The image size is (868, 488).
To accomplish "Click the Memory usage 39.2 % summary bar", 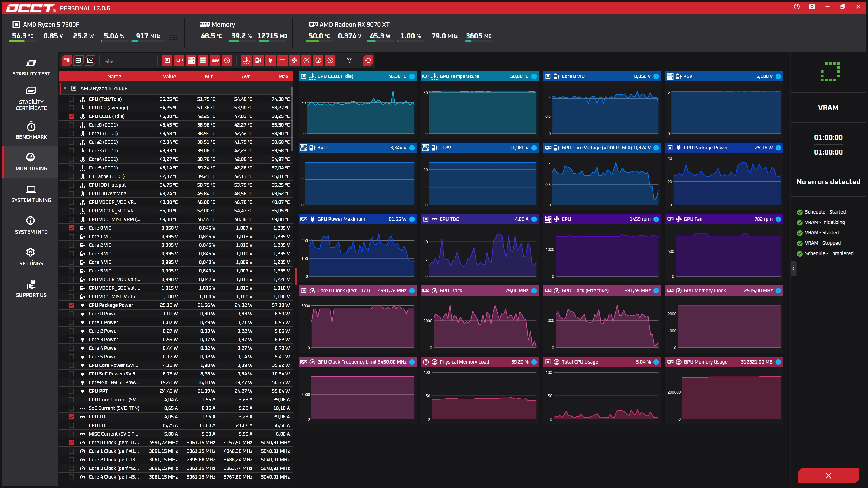I will coord(242,41).
